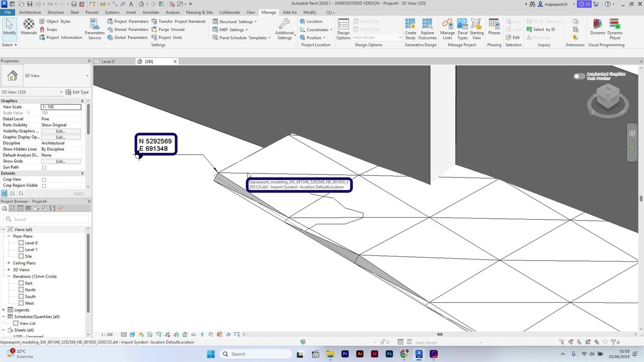
Task: Click the Location tool
Action: pyautogui.click(x=310, y=22)
